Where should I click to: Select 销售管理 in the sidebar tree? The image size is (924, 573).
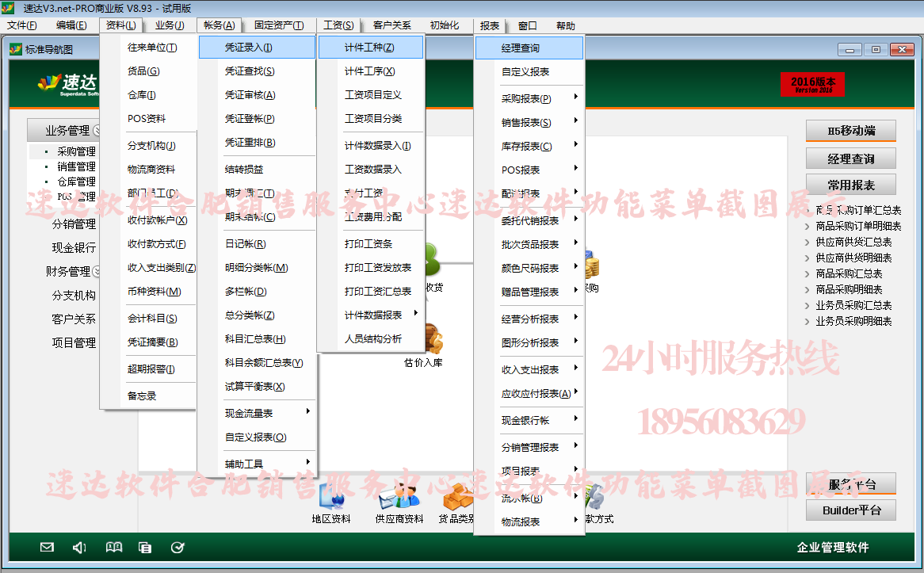pyautogui.click(x=76, y=166)
